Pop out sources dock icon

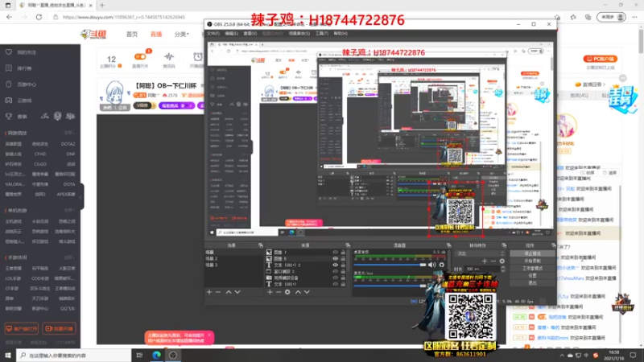tap(348, 245)
